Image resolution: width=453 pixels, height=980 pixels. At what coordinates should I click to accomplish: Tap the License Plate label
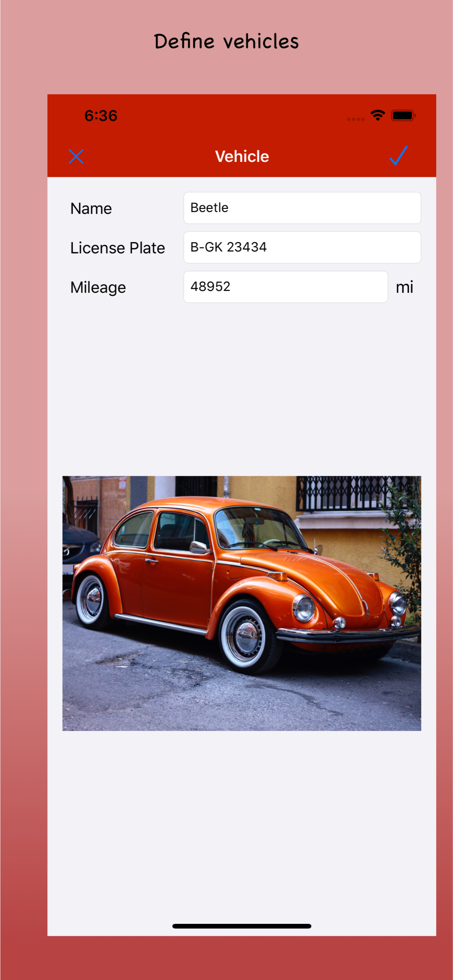click(118, 248)
